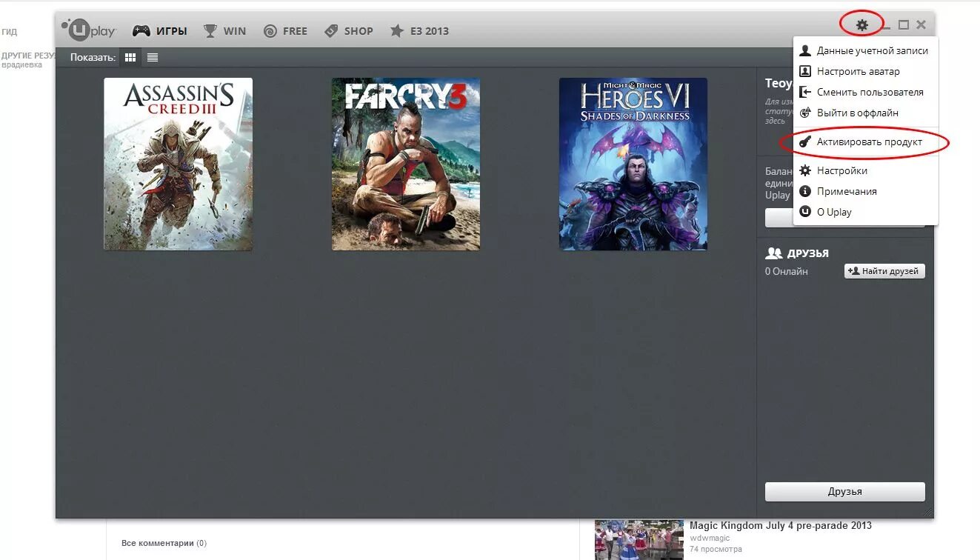Click the globe offline icon
The width and height of the screenshot is (980, 560).
[805, 113]
